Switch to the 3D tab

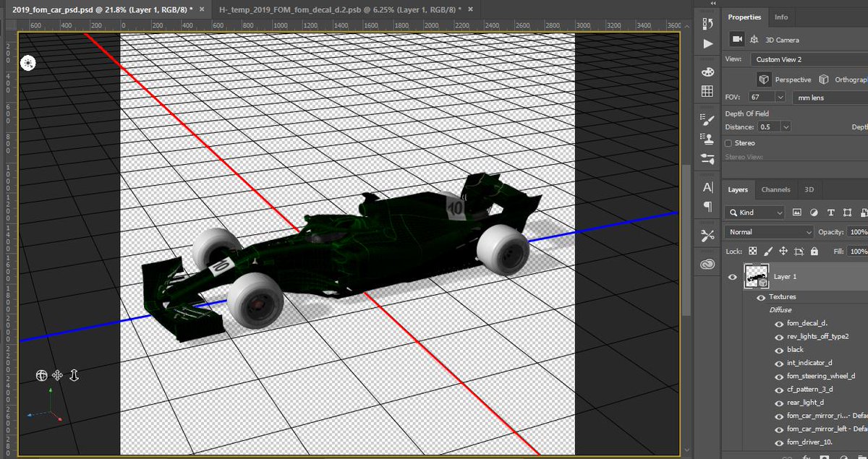coord(809,189)
